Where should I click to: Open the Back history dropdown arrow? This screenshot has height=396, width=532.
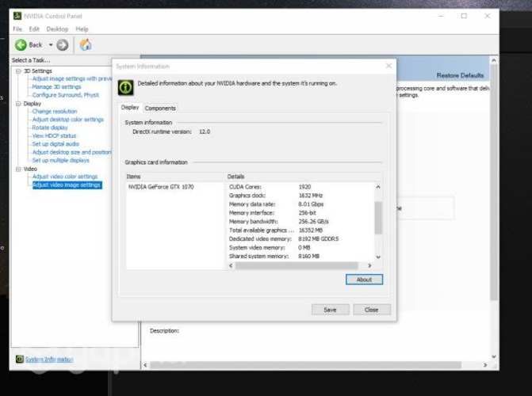coord(51,45)
